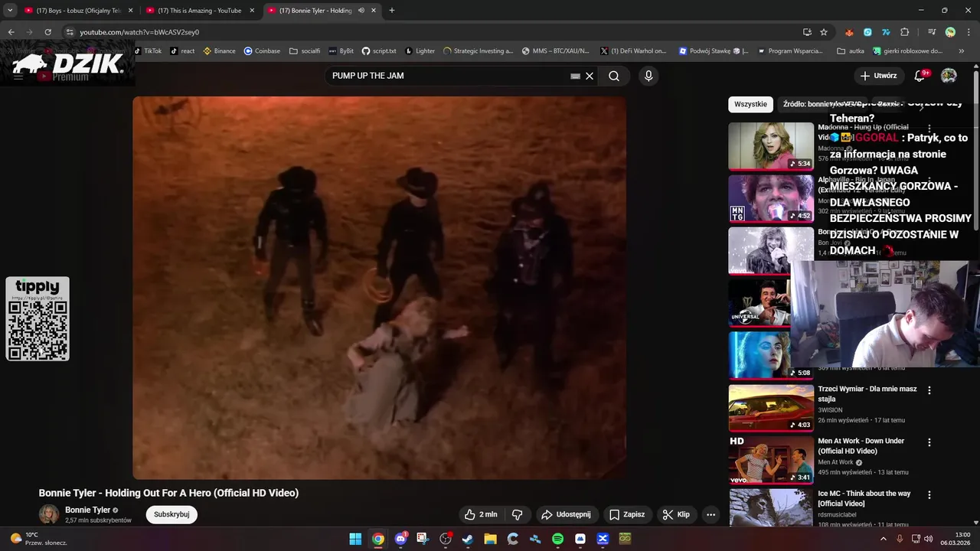Open the ByBit bookmark

coord(341,51)
